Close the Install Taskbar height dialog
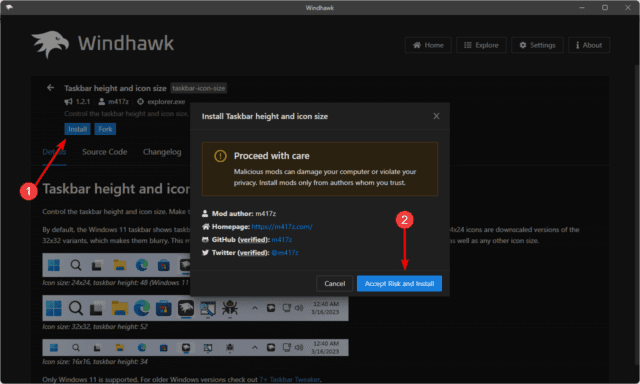Viewport: 640px width, 384px height. [436, 116]
